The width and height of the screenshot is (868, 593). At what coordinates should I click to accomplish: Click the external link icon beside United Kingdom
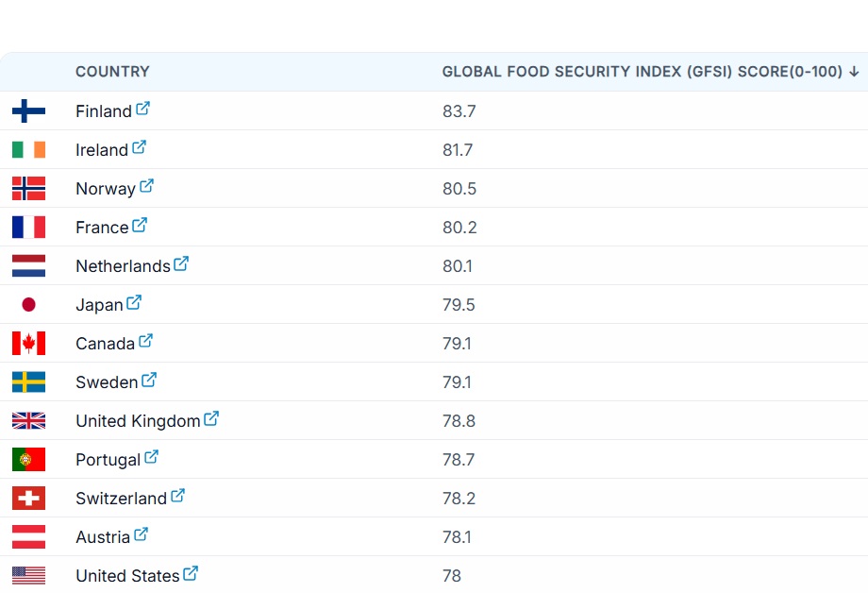(211, 418)
